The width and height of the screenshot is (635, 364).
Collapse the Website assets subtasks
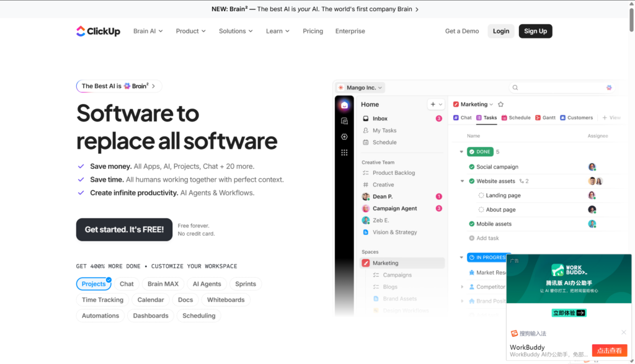tap(462, 182)
